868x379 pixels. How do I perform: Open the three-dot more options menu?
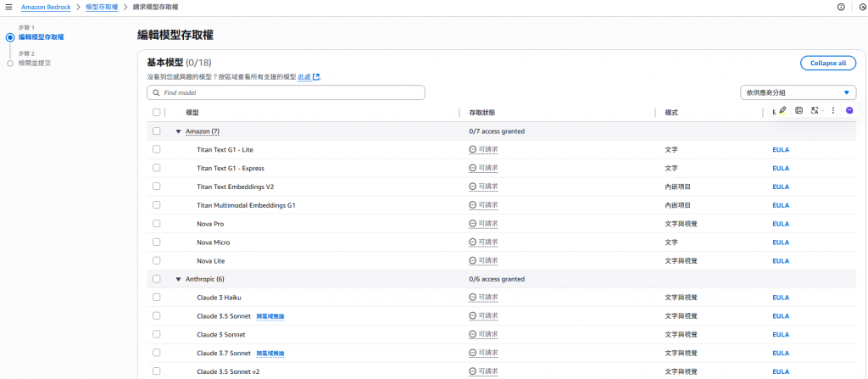click(833, 110)
